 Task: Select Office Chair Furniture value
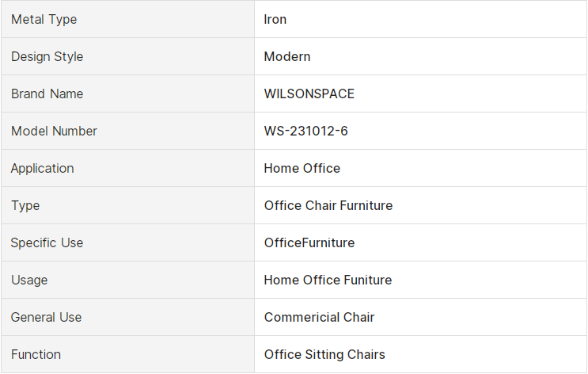328,205
